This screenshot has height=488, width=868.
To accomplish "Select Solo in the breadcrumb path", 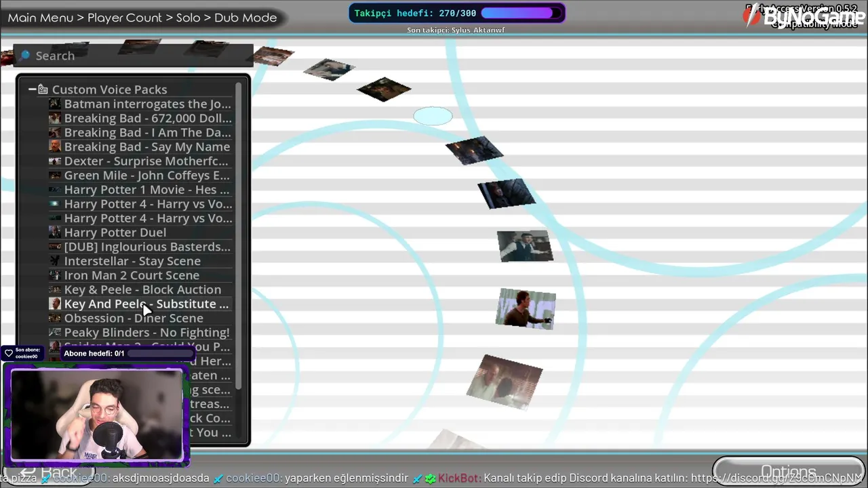I will click(x=188, y=18).
